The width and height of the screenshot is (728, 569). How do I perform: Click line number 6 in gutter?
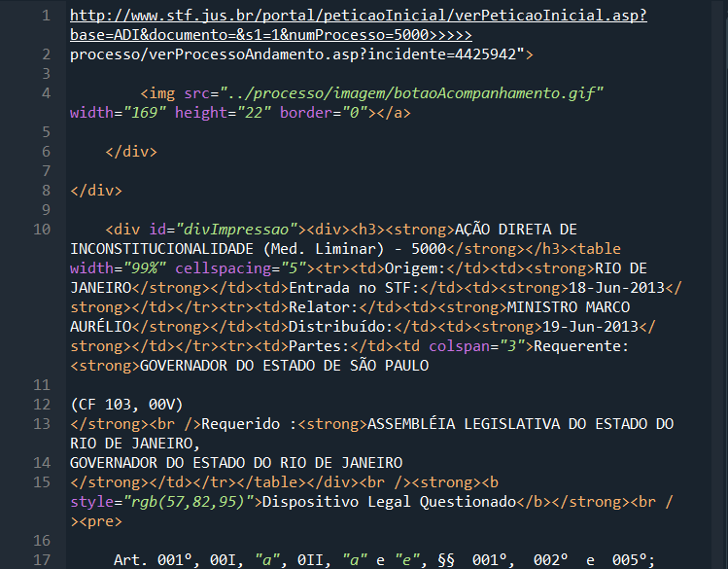(46, 152)
